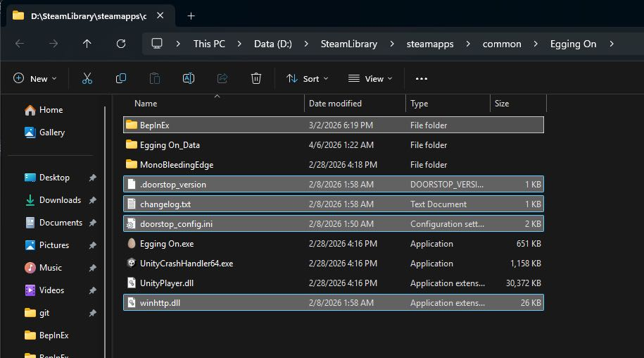
Task: Open the View layout dropdown
Action: point(370,79)
